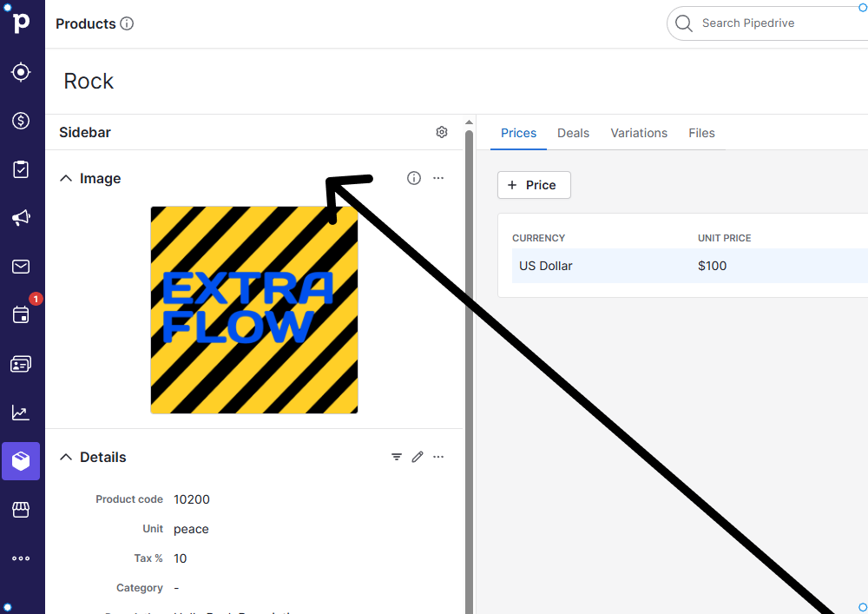Collapse the Details section
This screenshot has height=614, width=868.
(x=66, y=457)
